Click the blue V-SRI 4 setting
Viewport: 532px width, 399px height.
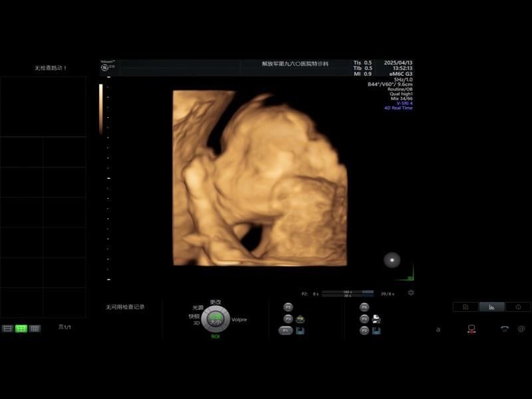pyautogui.click(x=404, y=103)
